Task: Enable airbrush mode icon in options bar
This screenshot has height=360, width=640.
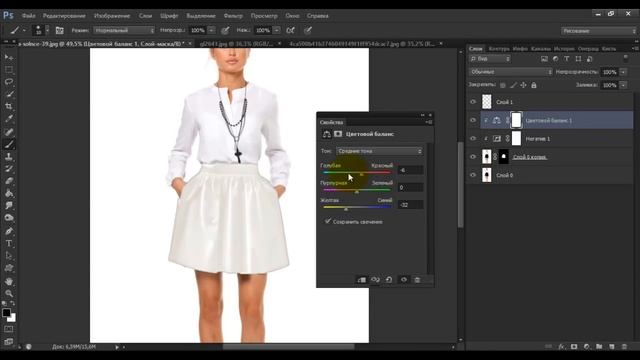Action: (x=290, y=31)
